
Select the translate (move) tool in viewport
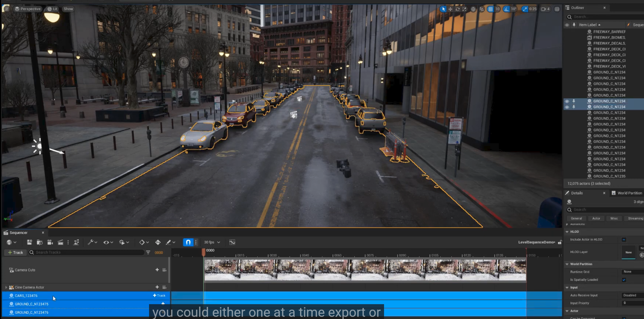pyautogui.click(x=450, y=9)
